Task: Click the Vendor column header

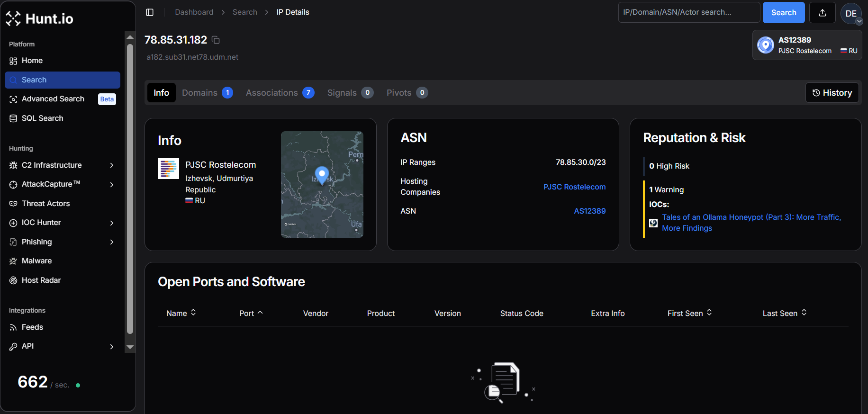Action: click(316, 314)
